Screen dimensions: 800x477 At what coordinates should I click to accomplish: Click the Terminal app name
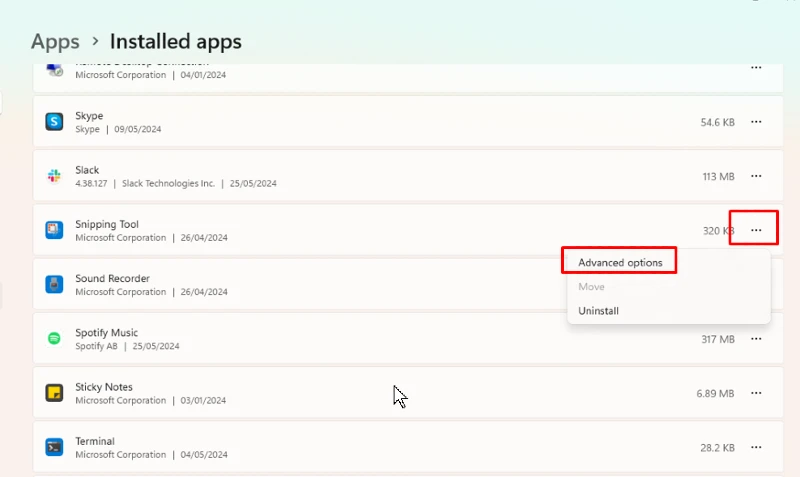(x=95, y=441)
